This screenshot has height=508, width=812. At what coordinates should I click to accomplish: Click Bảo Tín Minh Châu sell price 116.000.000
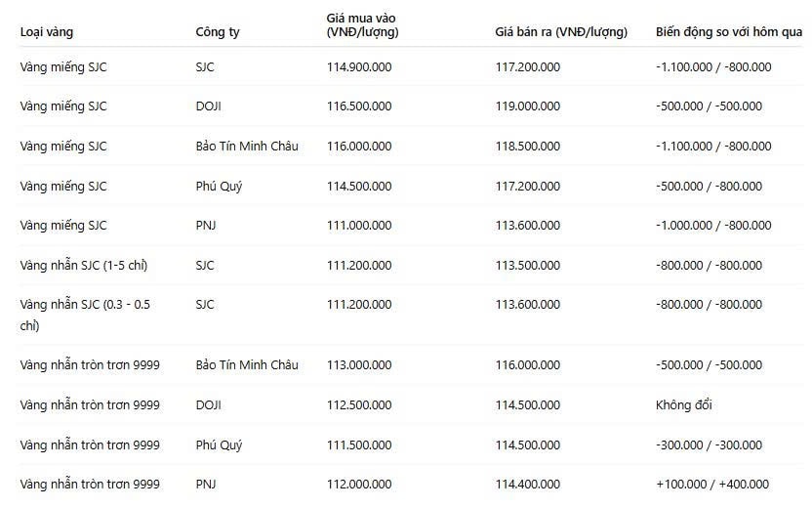tap(528, 365)
